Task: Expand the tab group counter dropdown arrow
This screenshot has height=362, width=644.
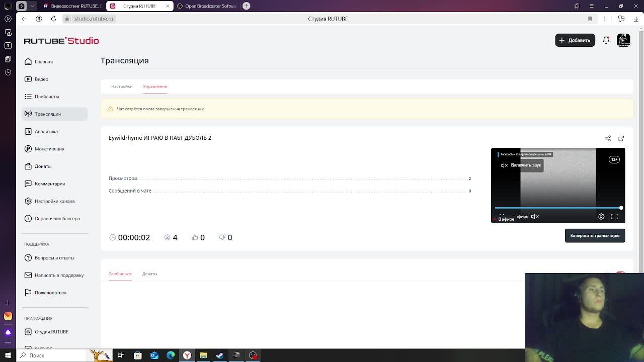Action: pyautogui.click(x=32, y=6)
